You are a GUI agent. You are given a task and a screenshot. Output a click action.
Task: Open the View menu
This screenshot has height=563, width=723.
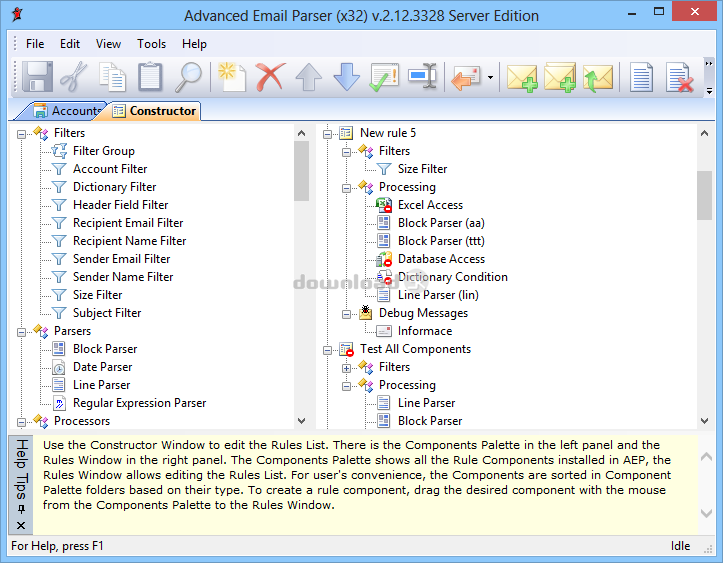108,44
